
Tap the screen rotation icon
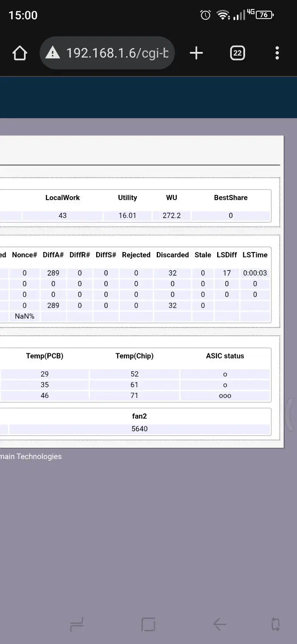tap(276, 624)
